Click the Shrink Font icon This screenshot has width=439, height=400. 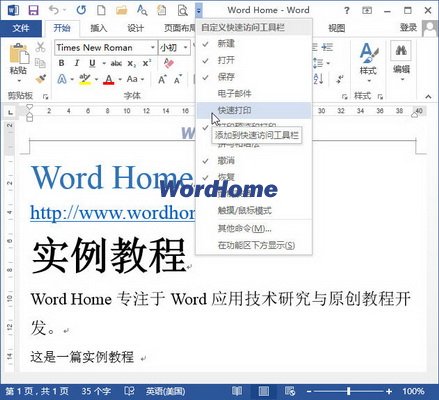(x=178, y=79)
